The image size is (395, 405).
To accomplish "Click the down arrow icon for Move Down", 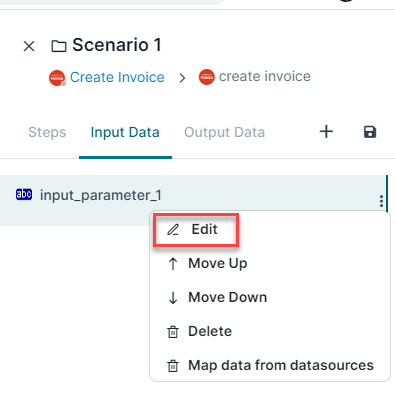I will (x=173, y=298).
